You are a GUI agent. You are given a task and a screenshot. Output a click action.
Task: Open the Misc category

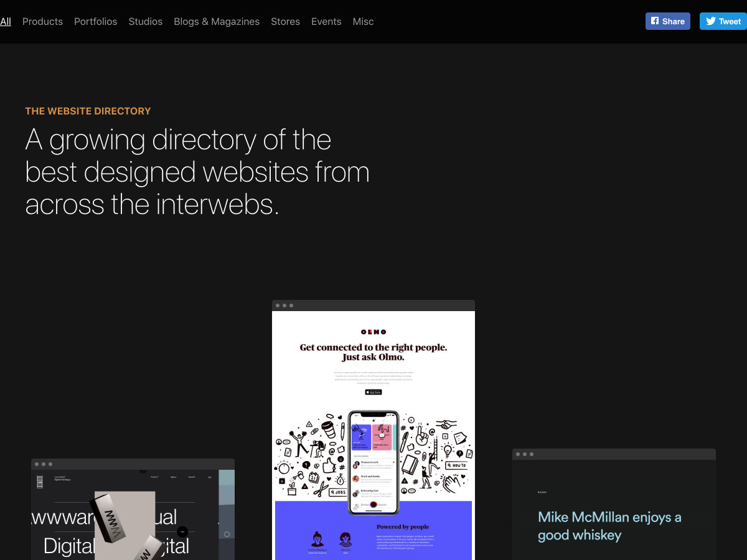pos(363,21)
